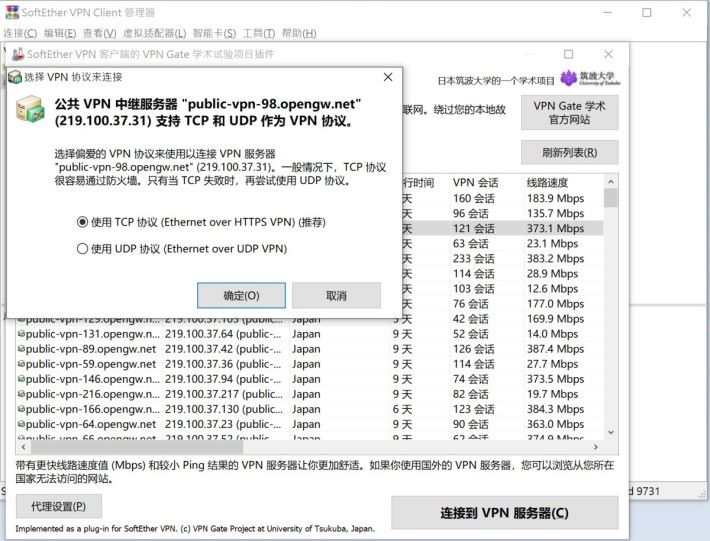
Task: Click the 219.100.37.64 IP address cell
Action: pos(223,334)
